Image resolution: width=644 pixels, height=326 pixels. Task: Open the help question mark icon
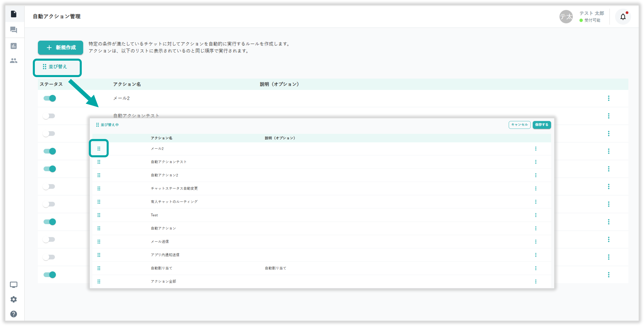pyautogui.click(x=14, y=314)
